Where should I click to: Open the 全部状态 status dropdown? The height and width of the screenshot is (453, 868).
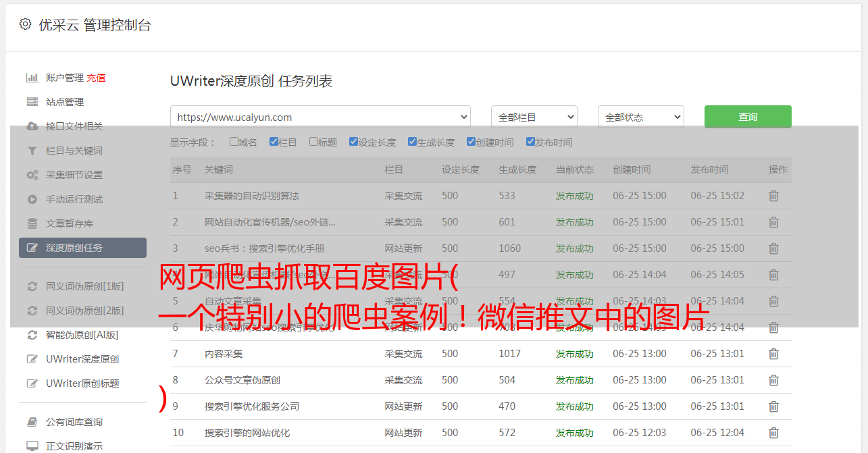tap(640, 117)
